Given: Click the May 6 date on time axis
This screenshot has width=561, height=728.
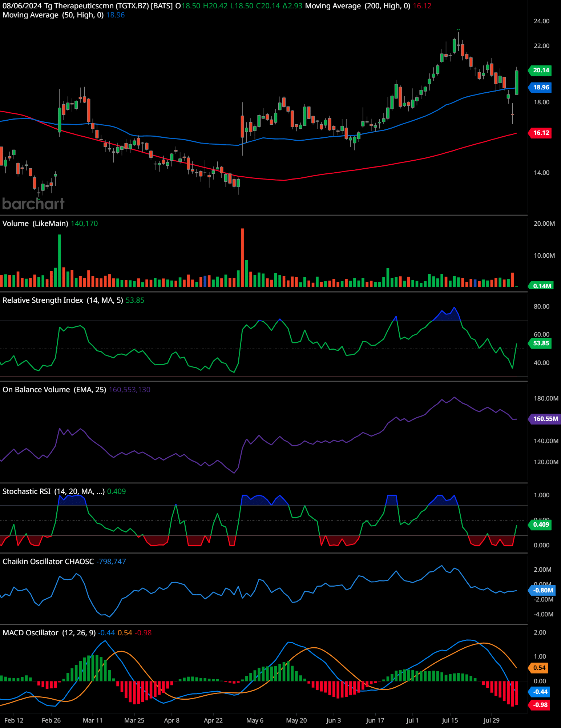Looking at the screenshot, I should 255,720.
